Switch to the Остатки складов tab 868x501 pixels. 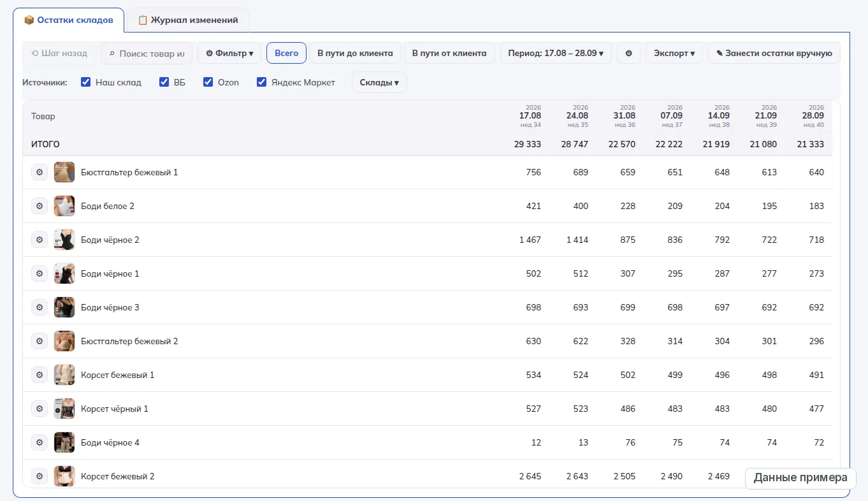69,20
